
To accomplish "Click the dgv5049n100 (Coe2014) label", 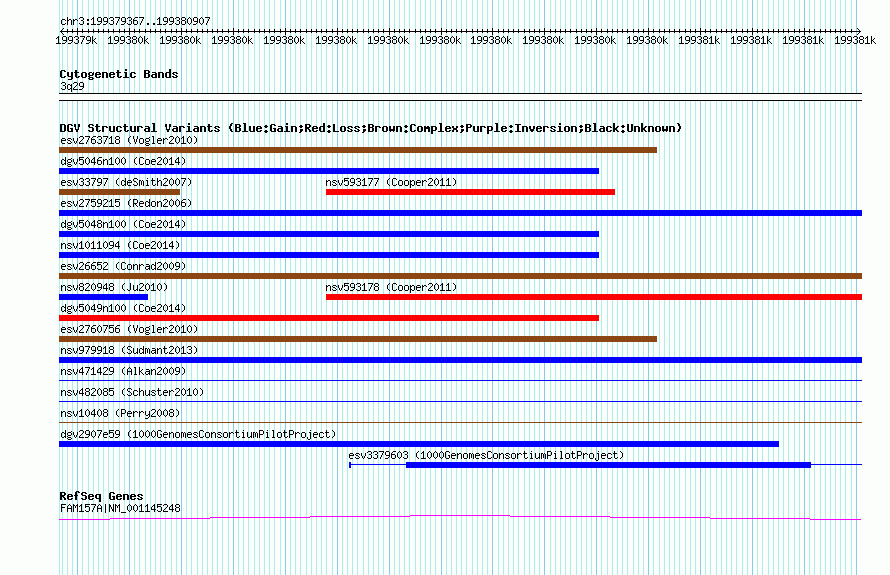I will [123, 308].
